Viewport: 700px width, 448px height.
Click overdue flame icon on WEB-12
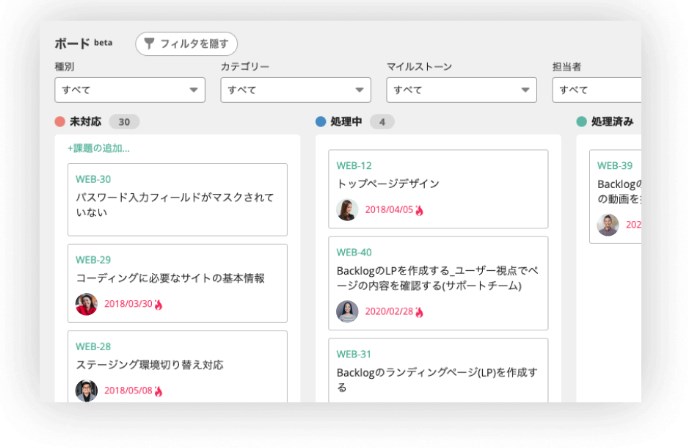[420, 211]
